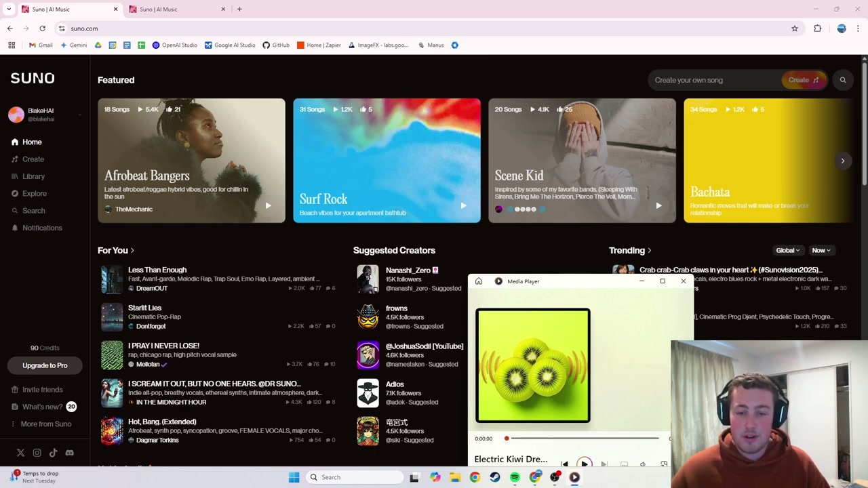Open Chrome extensions puzzle icon
The image size is (868, 488).
pyautogui.click(x=817, y=28)
